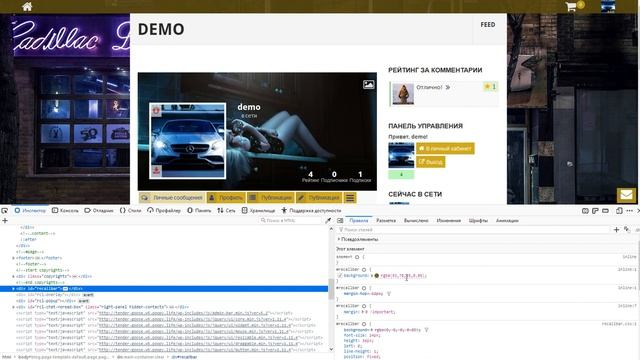The width and height of the screenshot is (640, 360).
Task: Click the Публикация tab with pencil icon
Action: (319, 198)
